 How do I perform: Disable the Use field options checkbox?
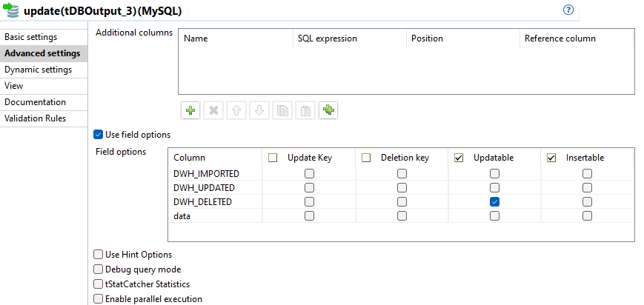pyautogui.click(x=99, y=135)
